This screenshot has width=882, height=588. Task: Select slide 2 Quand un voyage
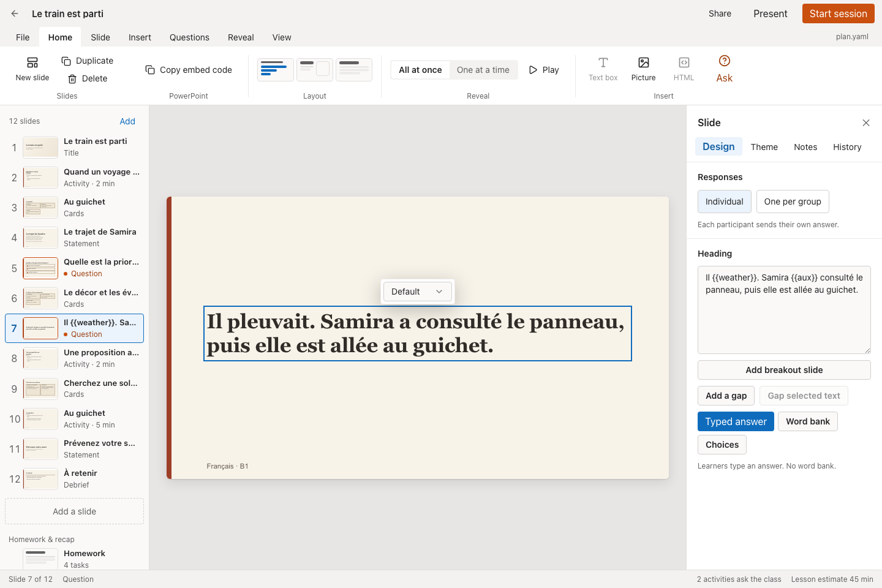click(x=74, y=178)
